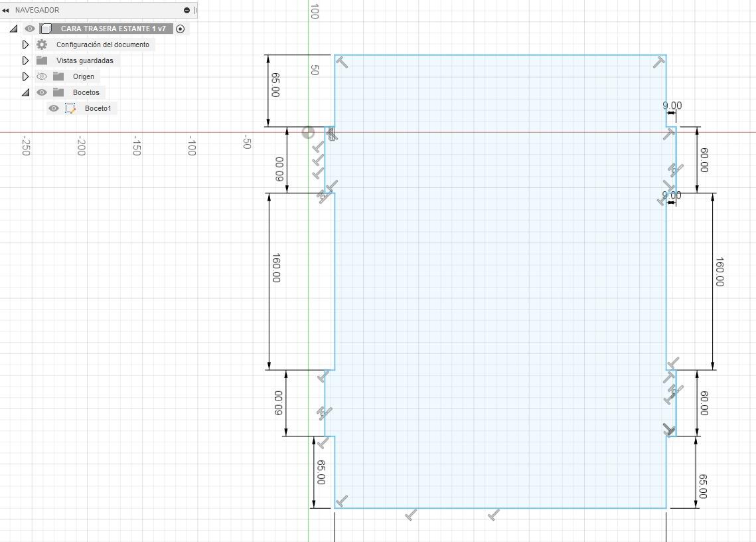Collapse the NAVEGADOR browser panel arrows

(5, 10)
